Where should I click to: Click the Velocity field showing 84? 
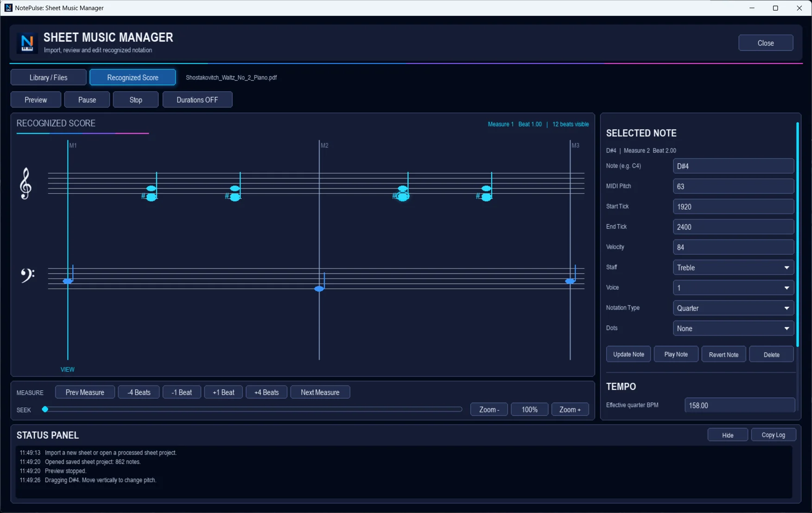pos(733,247)
